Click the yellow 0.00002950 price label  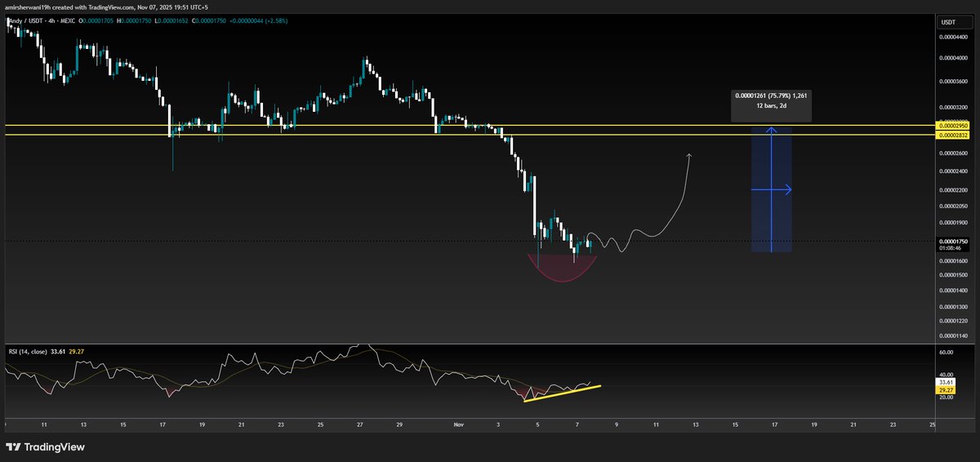pyautogui.click(x=953, y=126)
